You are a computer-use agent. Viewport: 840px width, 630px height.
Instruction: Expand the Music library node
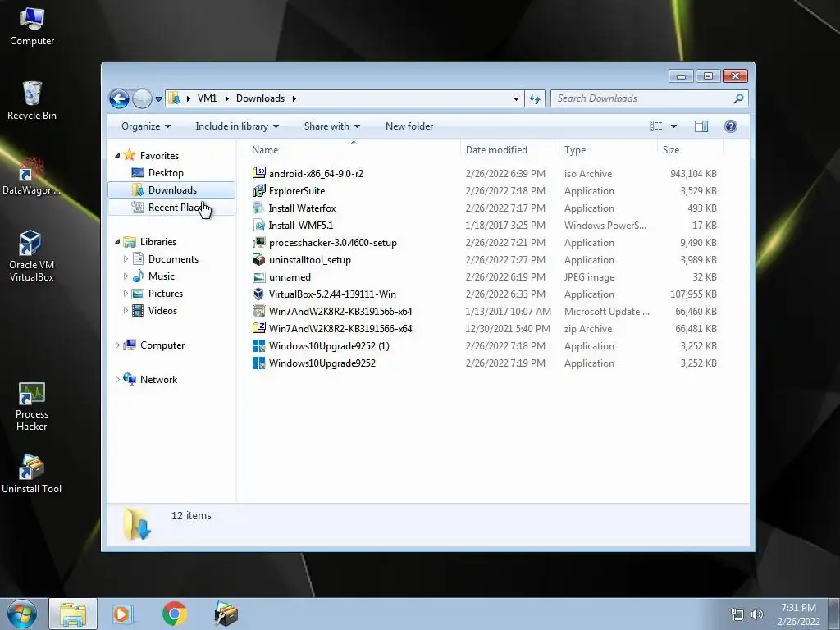[126, 276]
